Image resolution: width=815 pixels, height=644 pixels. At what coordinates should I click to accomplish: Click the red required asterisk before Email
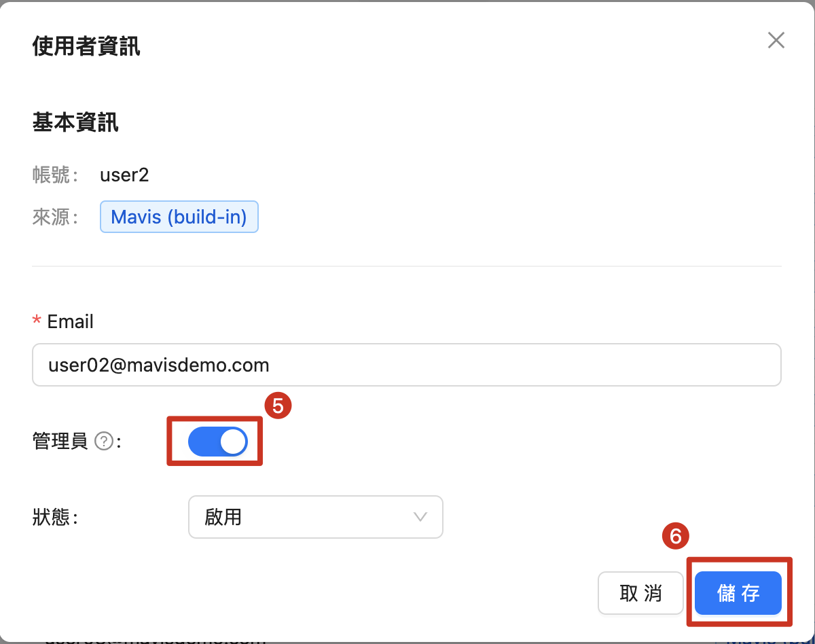click(37, 321)
